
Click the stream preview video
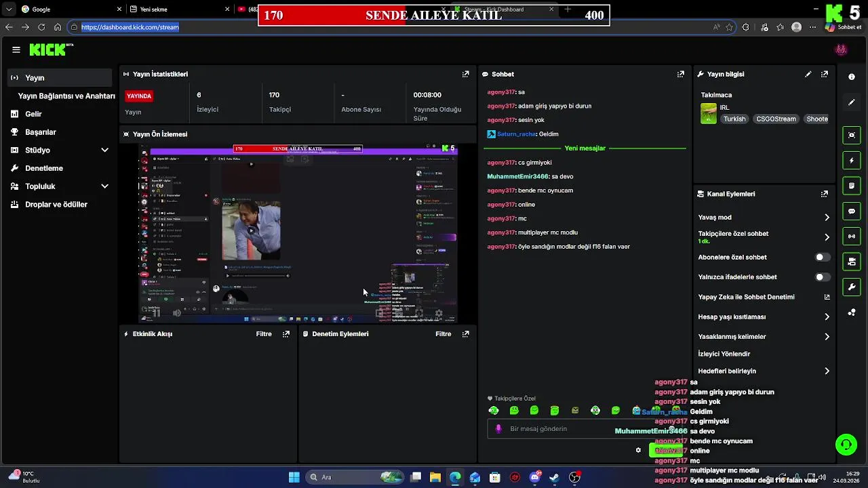coord(298,234)
